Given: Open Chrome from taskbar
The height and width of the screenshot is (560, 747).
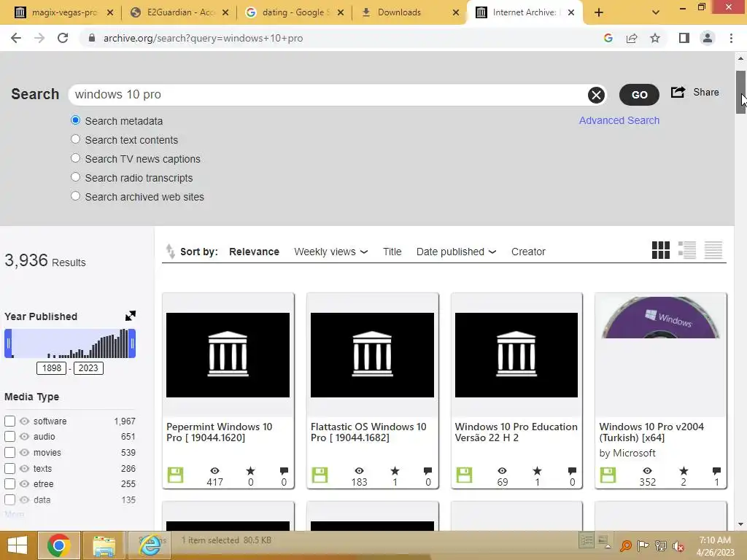Looking at the screenshot, I should (x=58, y=545).
